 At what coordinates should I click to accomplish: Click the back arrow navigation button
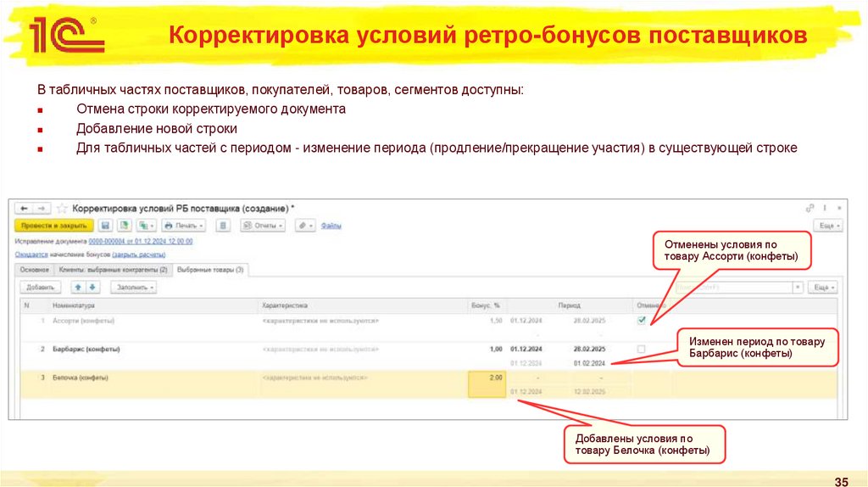coord(24,209)
